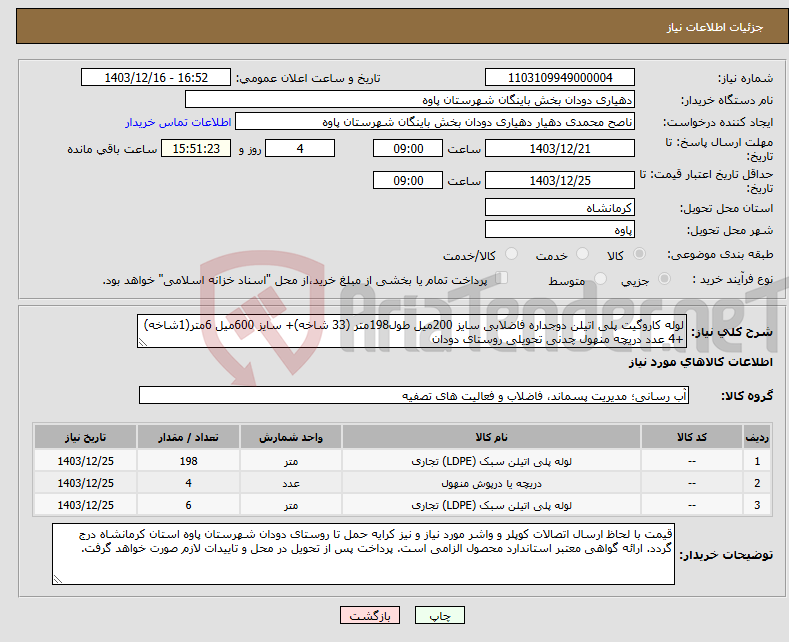Click the remaining days field showing 4

point(300,148)
